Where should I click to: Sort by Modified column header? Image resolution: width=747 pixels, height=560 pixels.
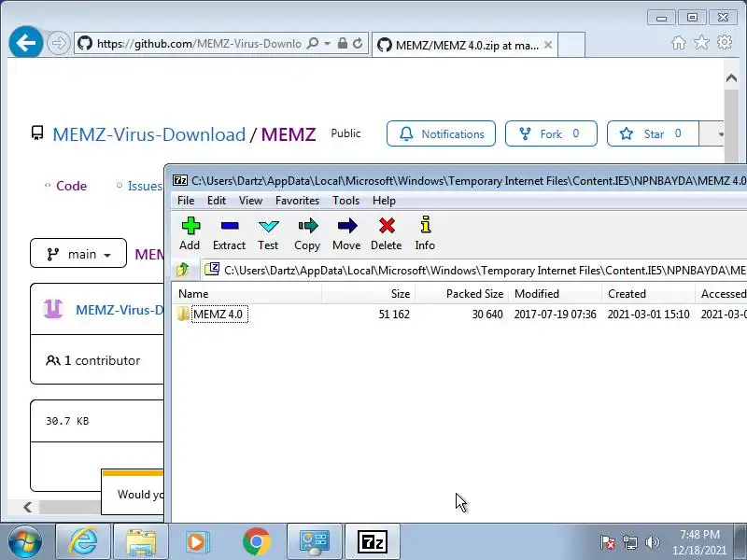(x=555, y=294)
